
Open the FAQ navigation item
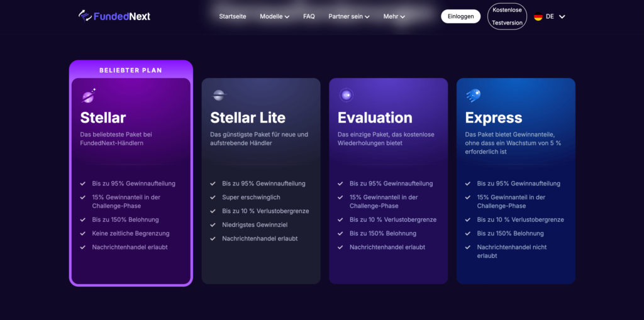click(x=309, y=16)
